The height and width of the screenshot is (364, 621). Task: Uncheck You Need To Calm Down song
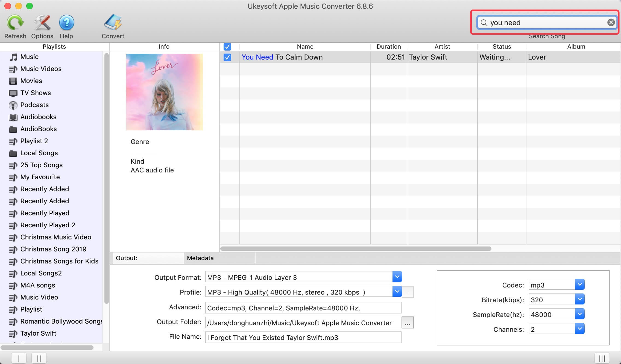point(227,57)
